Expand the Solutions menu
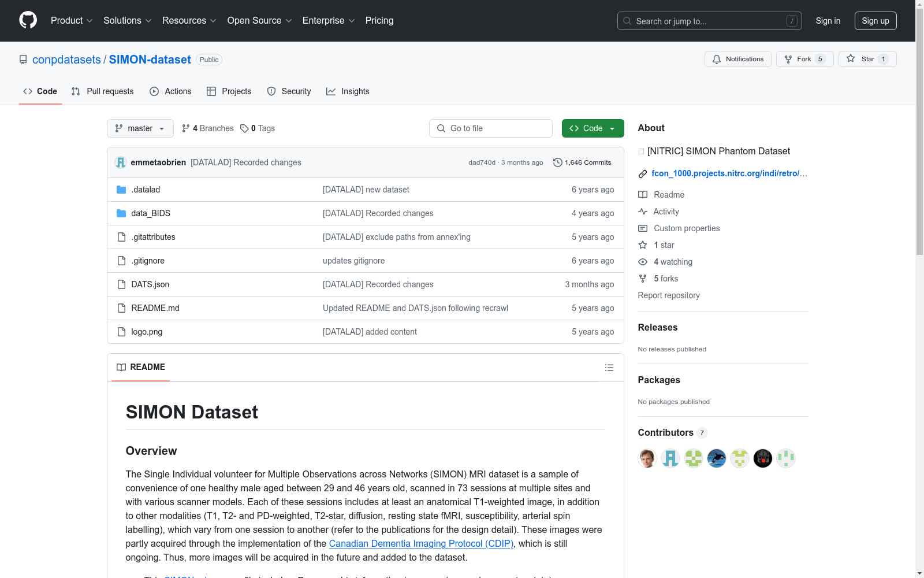The image size is (924, 578). 128,21
